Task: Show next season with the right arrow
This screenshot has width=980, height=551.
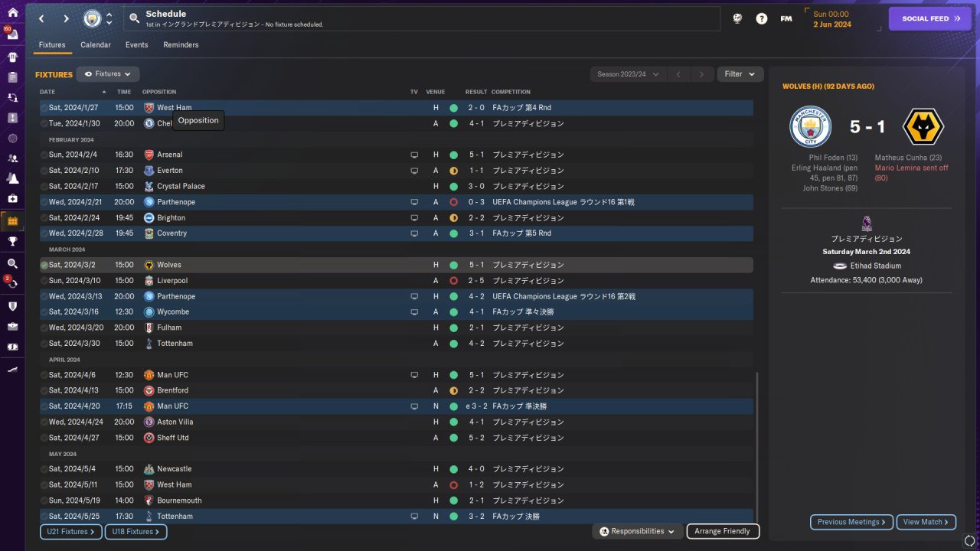Action: (x=701, y=74)
